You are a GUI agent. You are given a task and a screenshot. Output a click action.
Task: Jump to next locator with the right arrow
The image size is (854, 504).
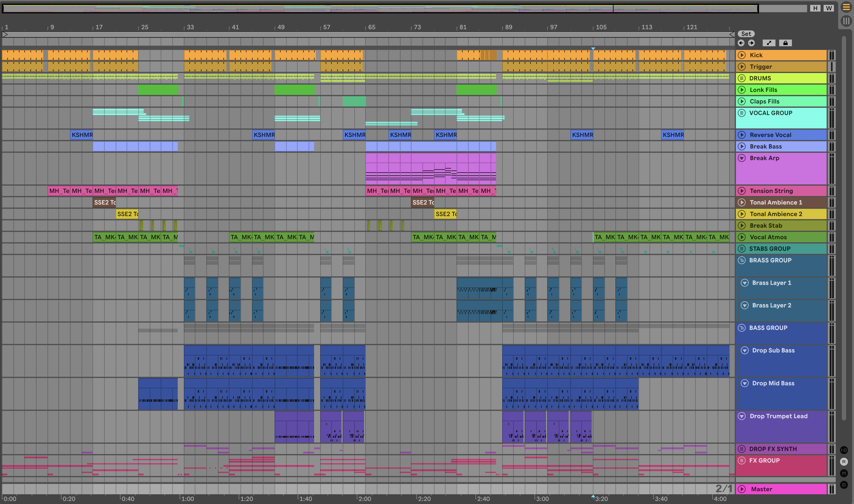[751, 43]
